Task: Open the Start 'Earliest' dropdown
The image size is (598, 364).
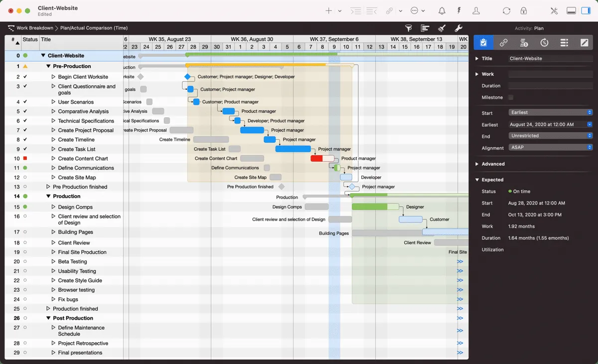Action: click(550, 113)
